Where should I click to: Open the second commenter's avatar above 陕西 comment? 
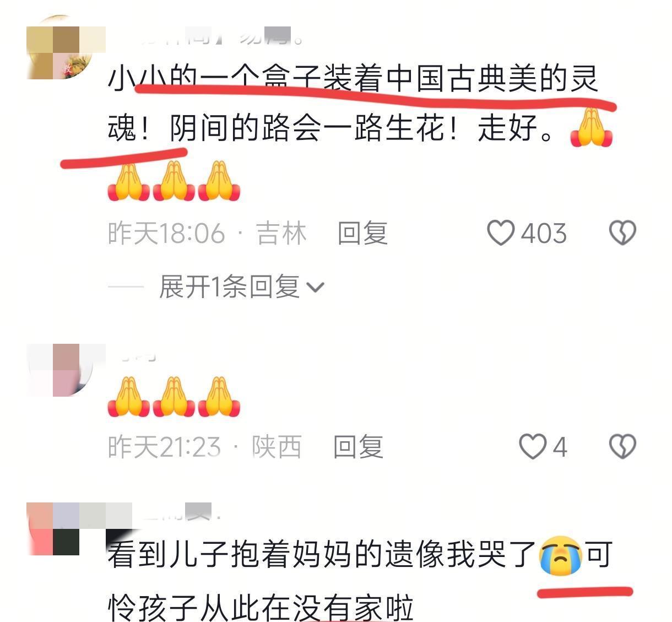point(59,370)
